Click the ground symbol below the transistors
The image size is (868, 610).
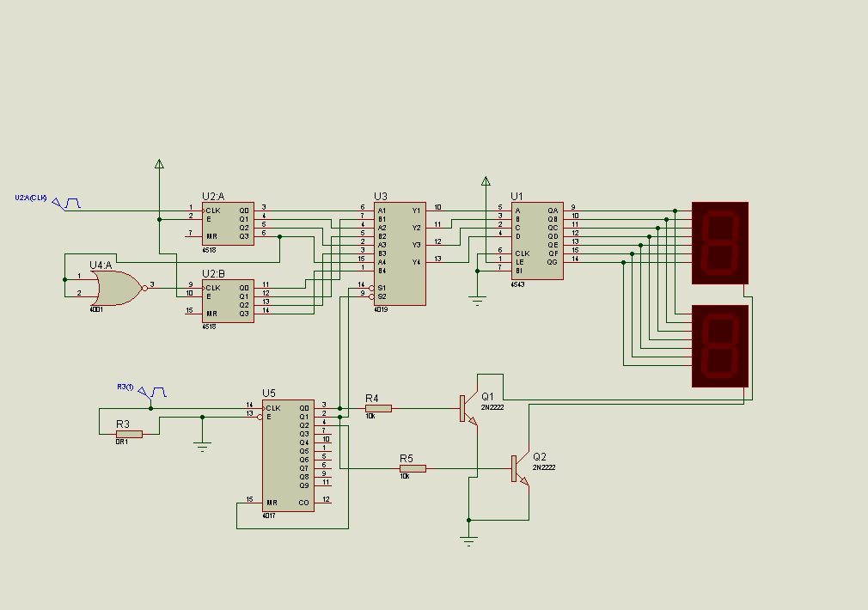coord(469,542)
